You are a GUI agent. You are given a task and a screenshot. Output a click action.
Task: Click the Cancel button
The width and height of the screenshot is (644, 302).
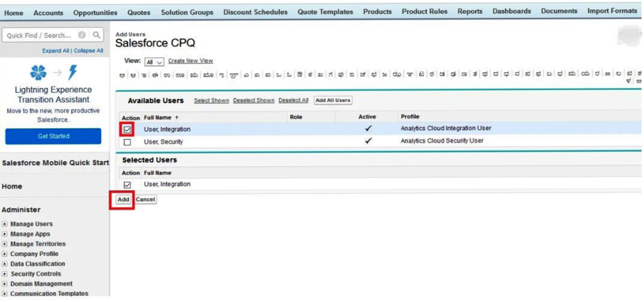(x=145, y=199)
